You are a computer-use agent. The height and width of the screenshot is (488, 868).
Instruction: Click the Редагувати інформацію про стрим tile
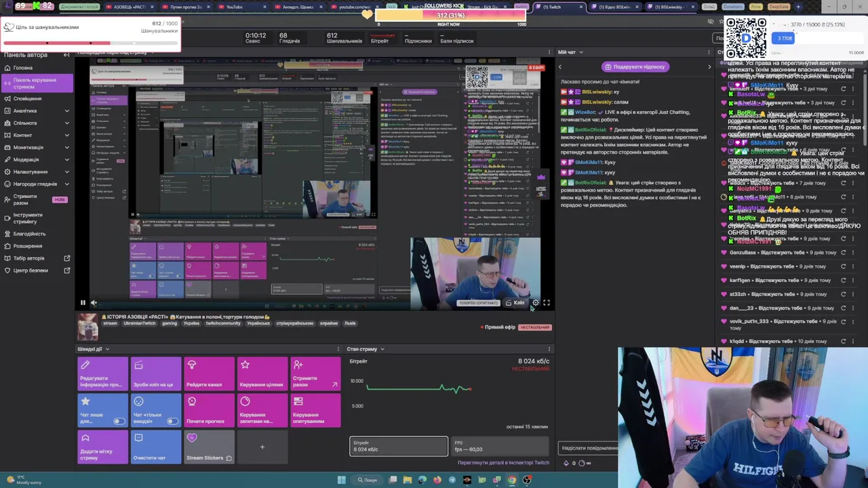(102, 374)
